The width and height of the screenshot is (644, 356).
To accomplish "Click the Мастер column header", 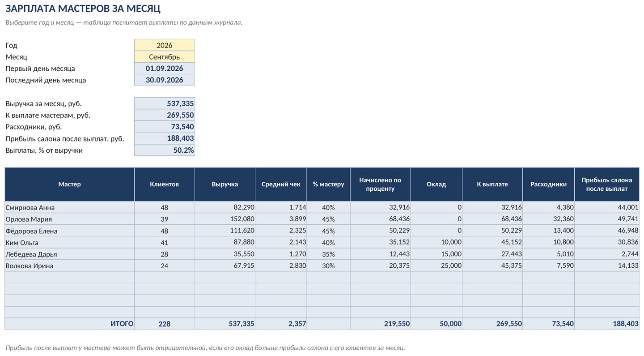I will coord(70,184).
